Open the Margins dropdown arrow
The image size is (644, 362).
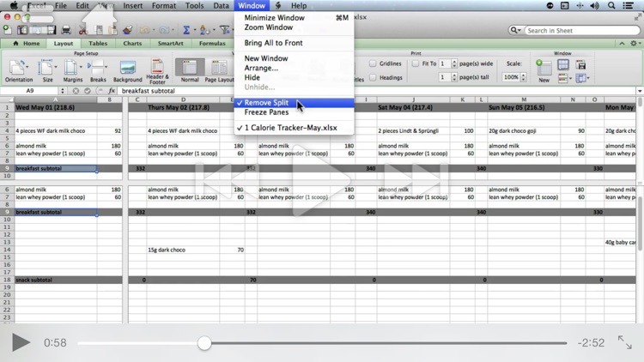[x=81, y=67]
